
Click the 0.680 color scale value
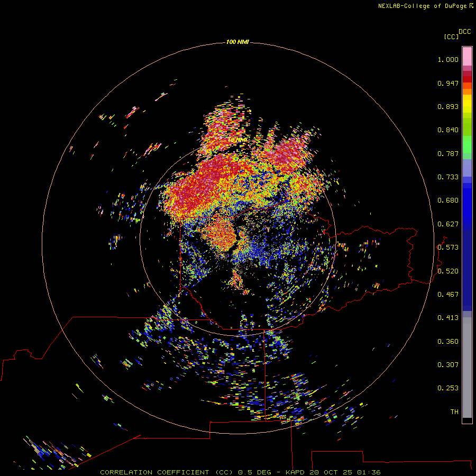pyautogui.click(x=448, y=200)
